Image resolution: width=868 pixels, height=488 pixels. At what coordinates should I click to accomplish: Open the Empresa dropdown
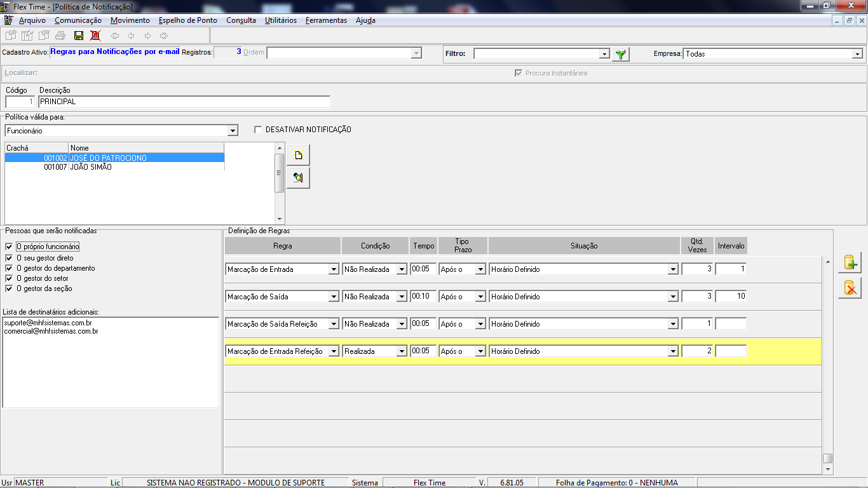[857, 54]
